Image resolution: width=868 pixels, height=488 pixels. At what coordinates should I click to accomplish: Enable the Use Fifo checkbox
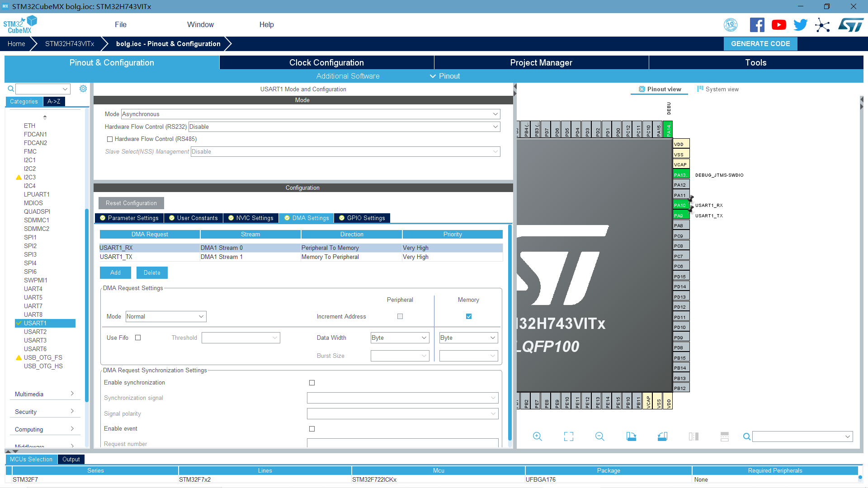coord(138,338)
